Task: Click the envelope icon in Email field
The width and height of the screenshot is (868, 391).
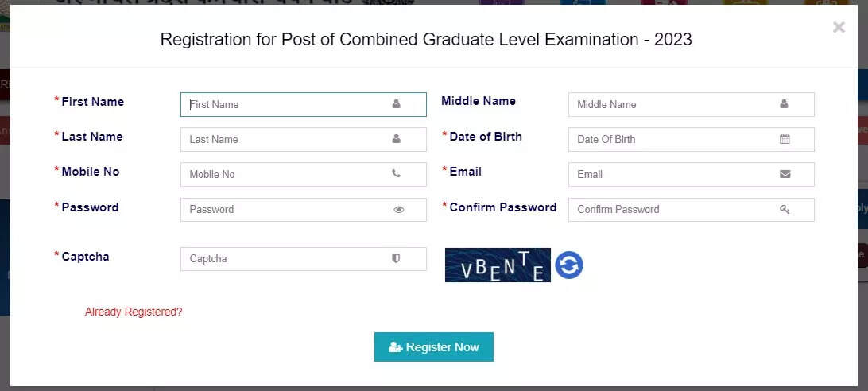Action: [x=785, y=174]
